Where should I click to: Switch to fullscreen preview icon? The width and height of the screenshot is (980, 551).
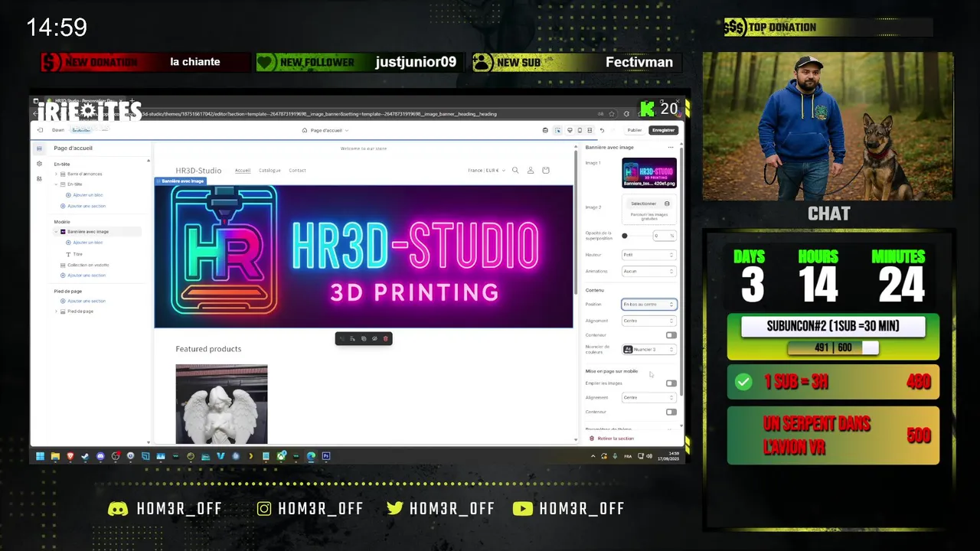[590, 130]
